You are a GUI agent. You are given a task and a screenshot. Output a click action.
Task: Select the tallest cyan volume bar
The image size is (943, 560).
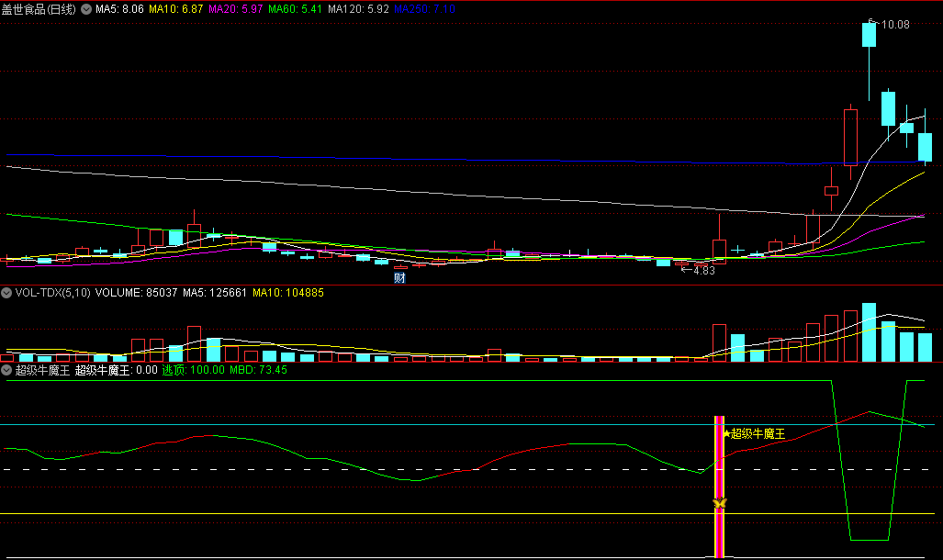point(869,332)
